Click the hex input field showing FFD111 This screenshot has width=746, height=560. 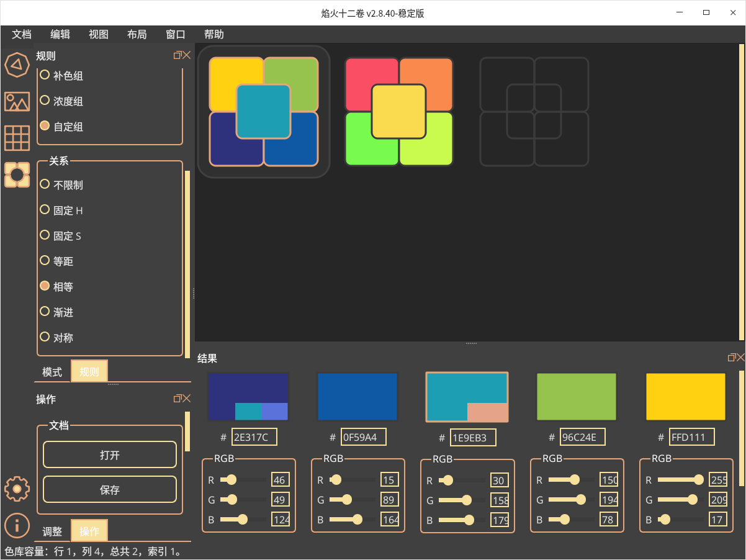tap(691, 437)
